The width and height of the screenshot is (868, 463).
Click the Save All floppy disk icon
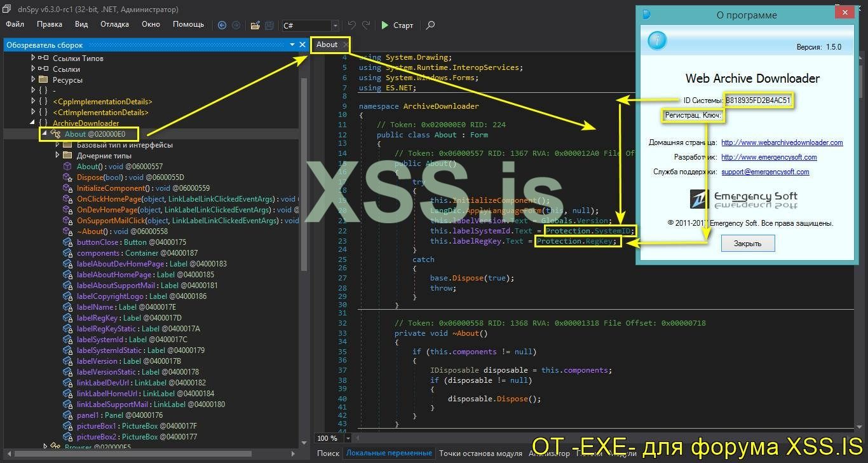(269, 25)
